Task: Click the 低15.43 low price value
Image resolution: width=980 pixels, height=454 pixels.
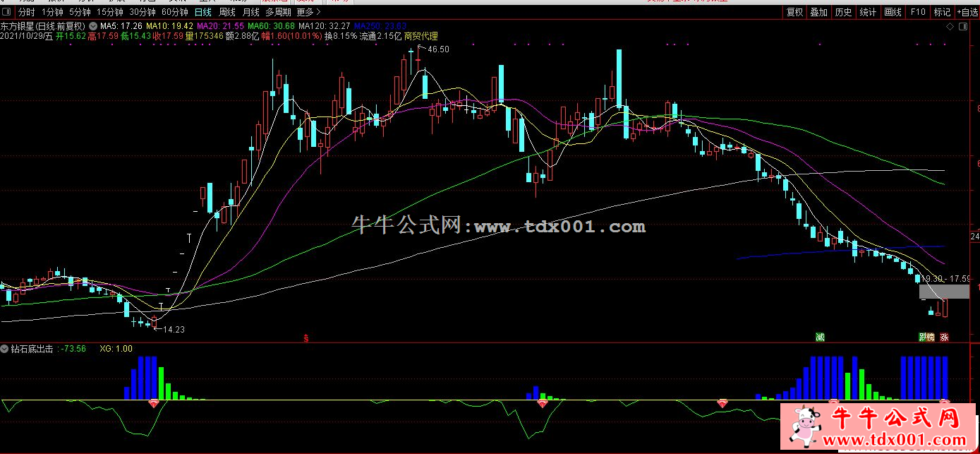Action: coord(135,36)
